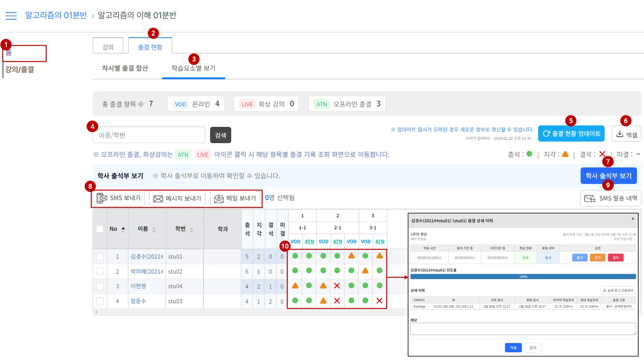This screenshot has height=362, width=644.
Task: Click the SMS 보내기 phone icon
Action: tap(102, 198)
